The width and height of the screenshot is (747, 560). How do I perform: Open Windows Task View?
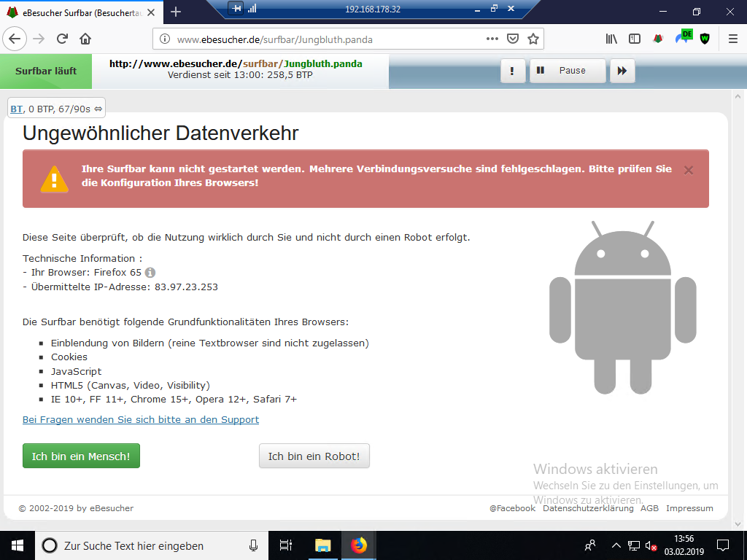point(286,545)
